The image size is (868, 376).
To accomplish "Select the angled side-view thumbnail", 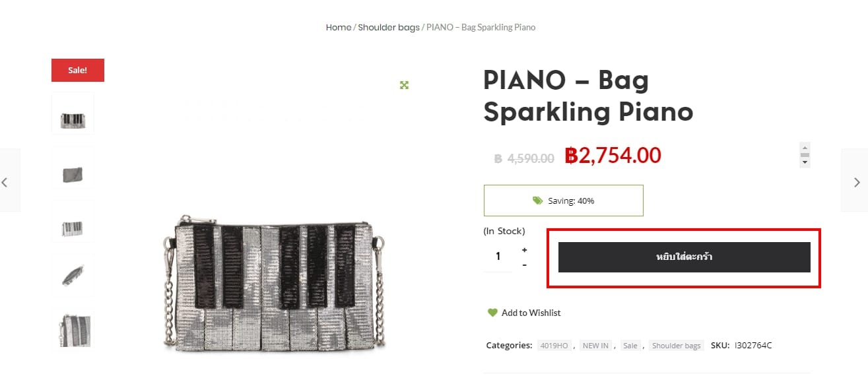I will pos(73,275).
